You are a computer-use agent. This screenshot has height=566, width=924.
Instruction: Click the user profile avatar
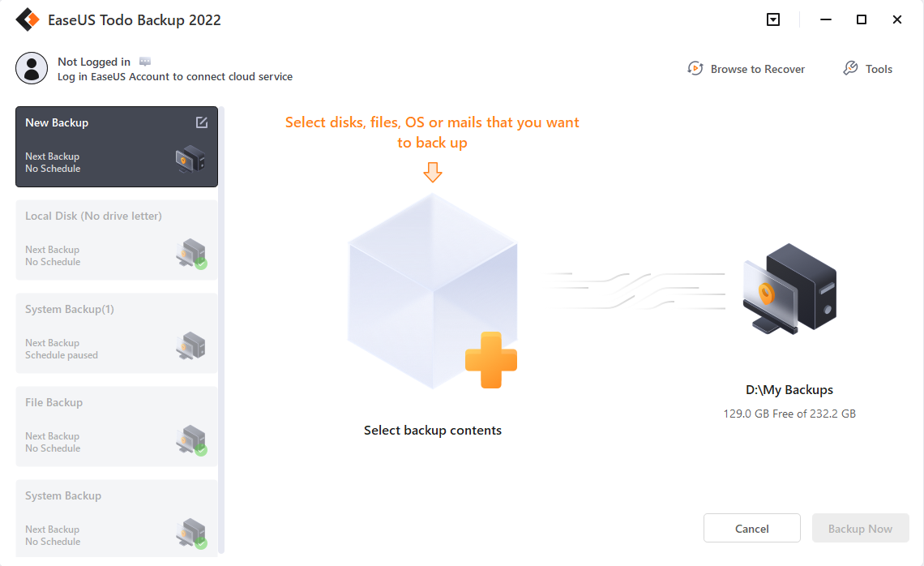(x=32, y=68)
